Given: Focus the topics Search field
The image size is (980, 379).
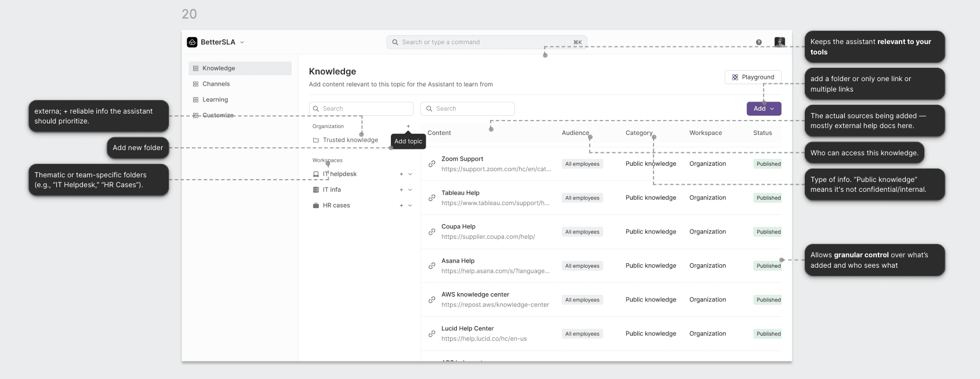Looking at the screenshot, I should [361, 108].
